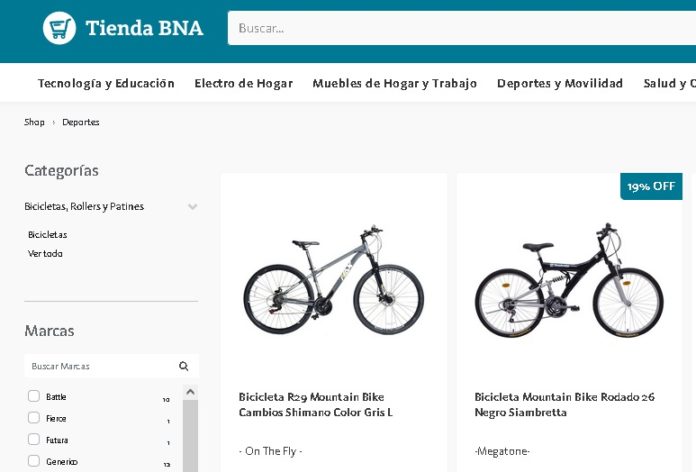This screenshot has height=472, width=696.
Task: Open Tecnología y Educación menu
Action: tap(106, 83)
